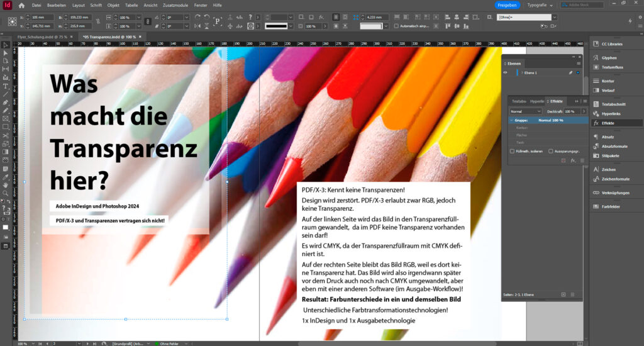Open the Hyperlinks panel in right dock
The width and height of the screenshot is (644, 346).
click(611, 114)
